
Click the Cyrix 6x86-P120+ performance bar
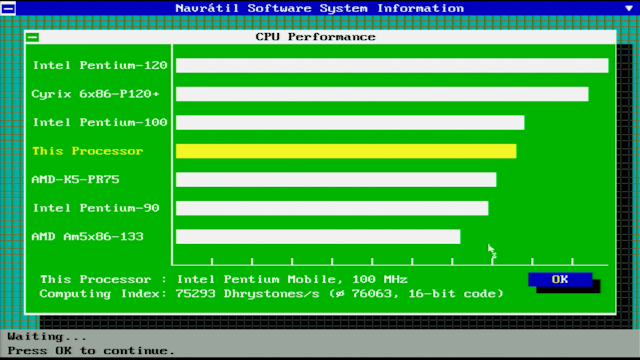tap(382, 94)
